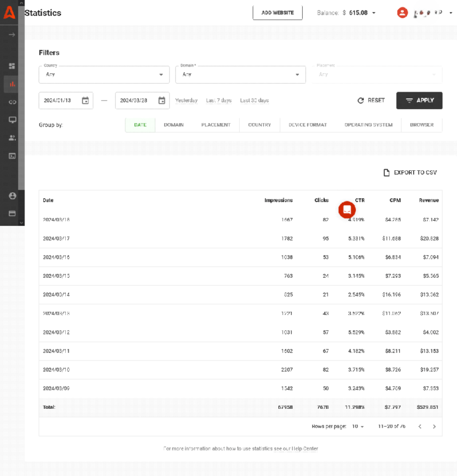Image resolution: width=457 pixels, height=476 pixels.
Task: Click the Export to CSV button
Action: pos(409,173)
